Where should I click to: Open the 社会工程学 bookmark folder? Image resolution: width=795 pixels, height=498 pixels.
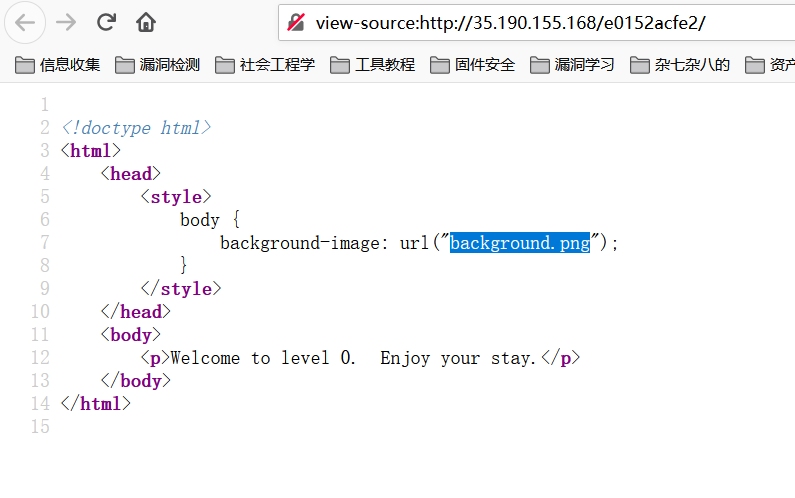click(x=265, y=65)
